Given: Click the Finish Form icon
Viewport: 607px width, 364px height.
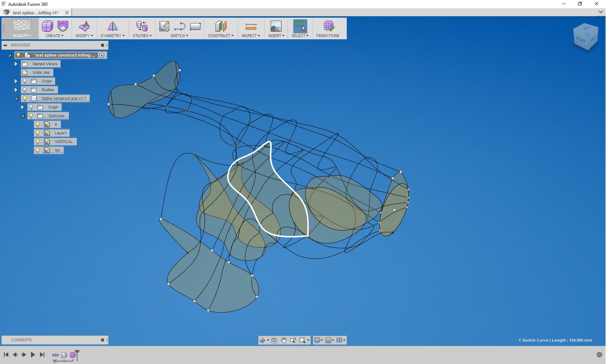Looking at the screenshot, I should [x=328, y=26].
